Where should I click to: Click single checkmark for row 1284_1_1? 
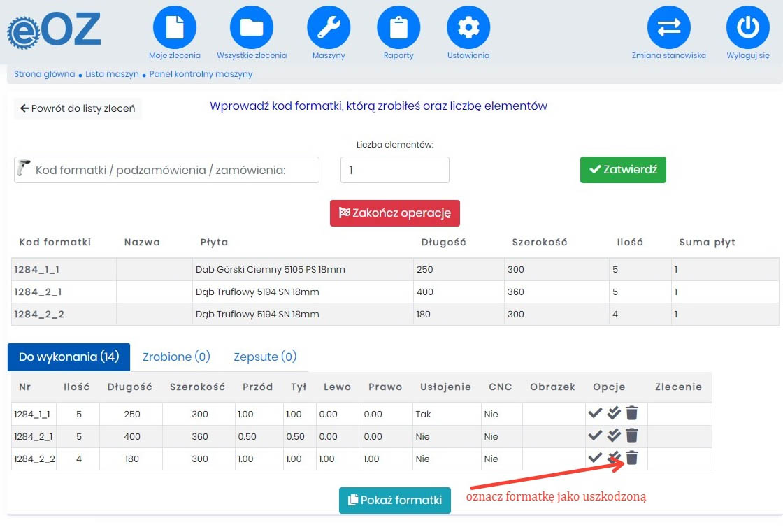tap(595, 413)
